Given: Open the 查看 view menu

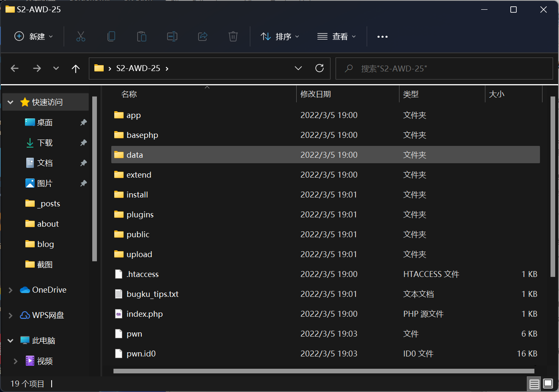Looking at the screenshot, I should coord(337,37).
